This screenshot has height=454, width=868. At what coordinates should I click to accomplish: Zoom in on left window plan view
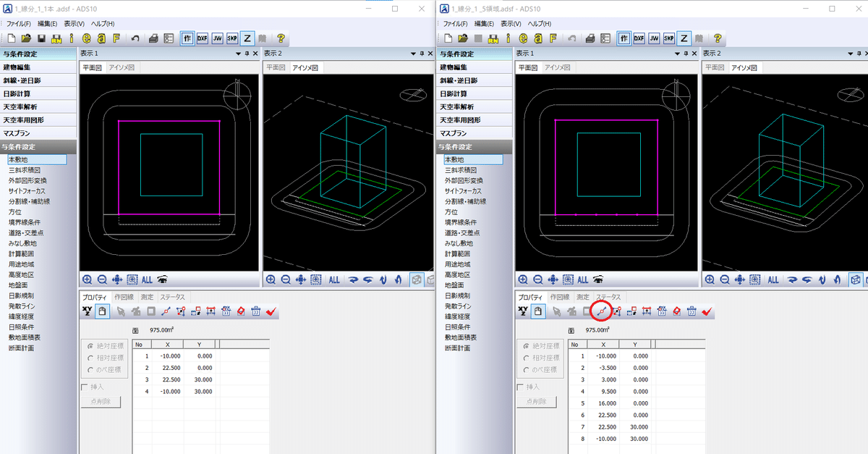(88, 279)
